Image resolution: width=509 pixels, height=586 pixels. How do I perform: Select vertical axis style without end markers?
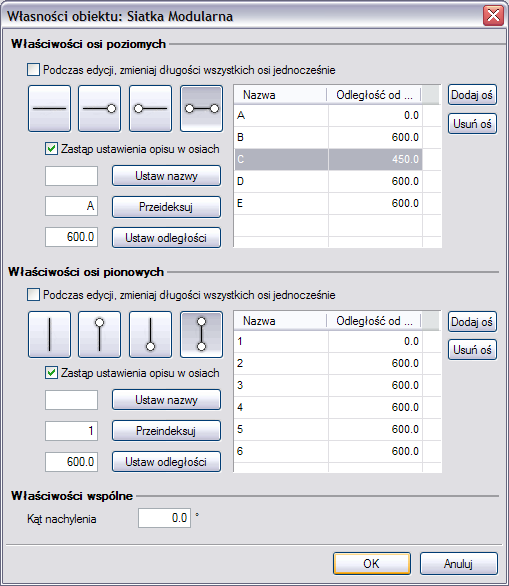pos(49,334)
